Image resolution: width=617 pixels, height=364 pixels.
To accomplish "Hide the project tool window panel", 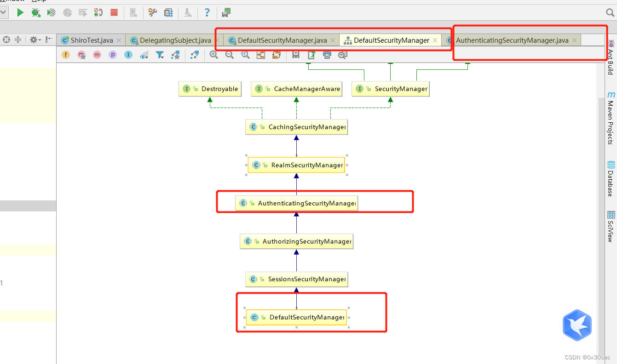I will (x=49, y=40).
